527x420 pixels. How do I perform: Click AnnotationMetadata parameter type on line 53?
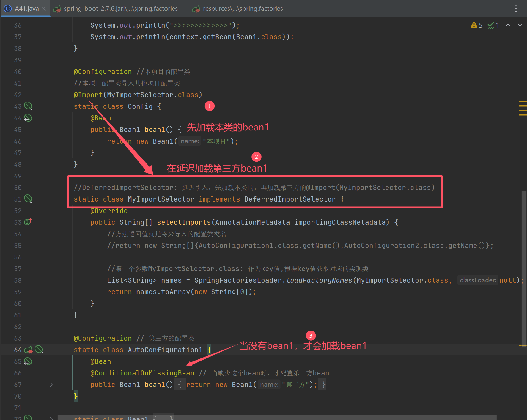coord(252,222)
